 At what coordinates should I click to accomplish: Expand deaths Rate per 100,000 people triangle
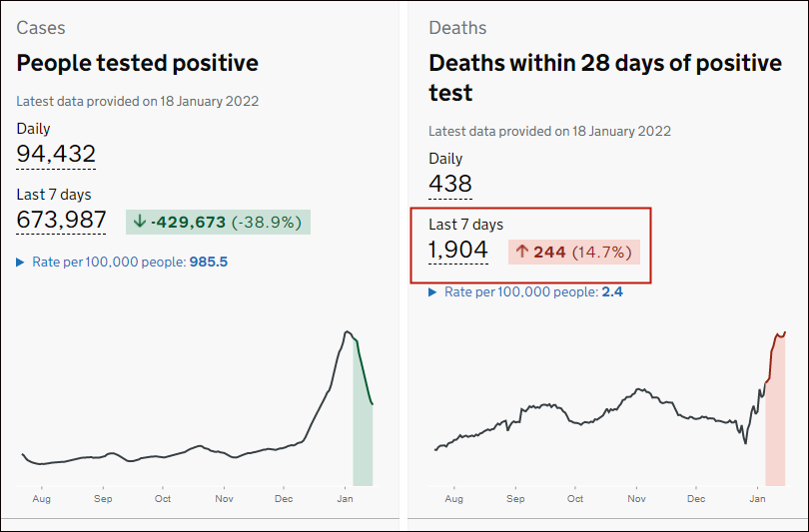pos(433,292)
